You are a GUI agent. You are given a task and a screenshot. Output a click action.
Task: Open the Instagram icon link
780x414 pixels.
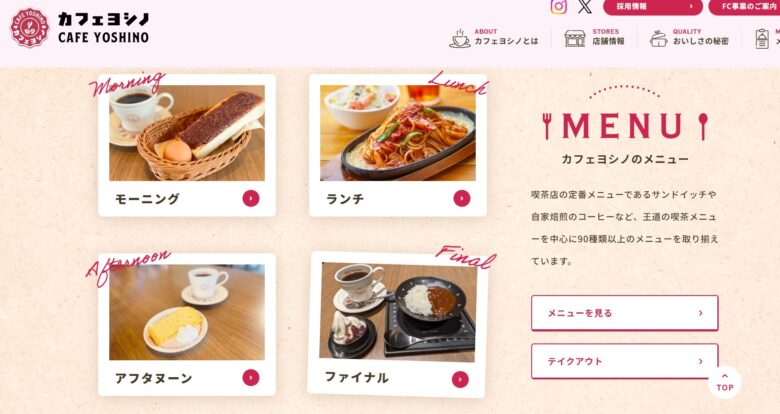click(559, 6)
